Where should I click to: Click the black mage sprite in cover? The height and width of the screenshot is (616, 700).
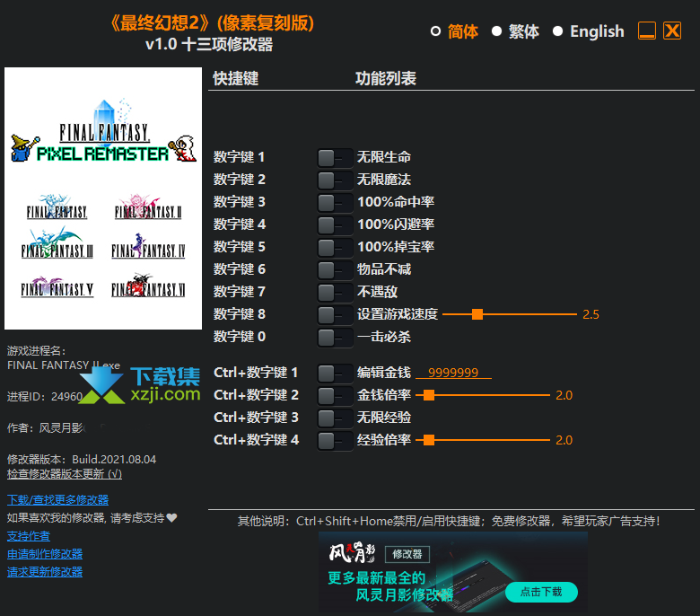coord(24,148)
